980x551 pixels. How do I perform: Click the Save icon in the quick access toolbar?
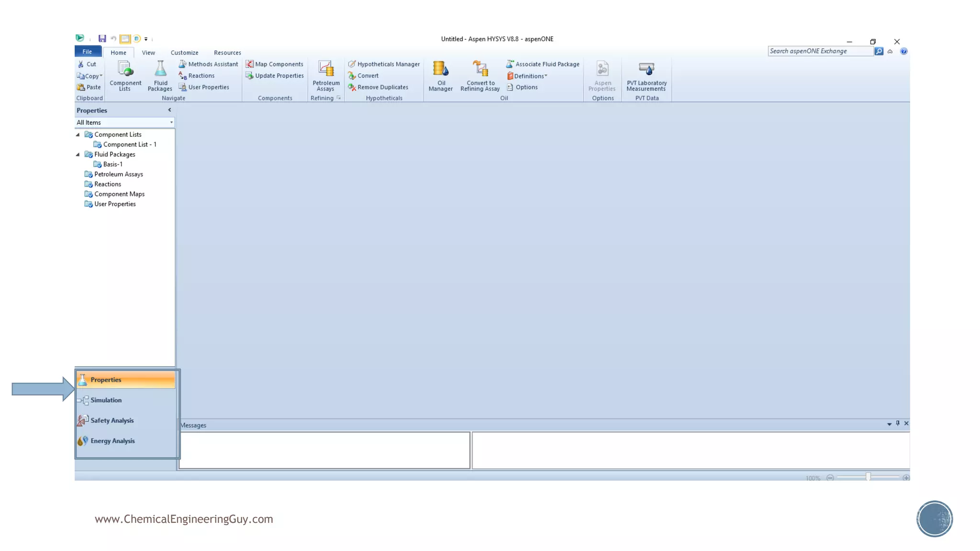[102, 39]
